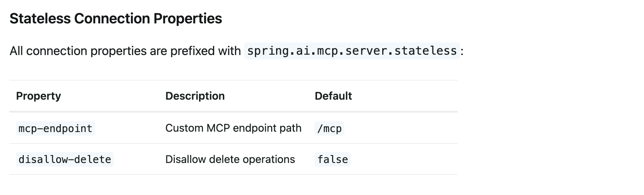Viewport: 644px width, 195px height.
Task: Select the mcp-endpoint property code
Action: pyautogui.click(x=56, y=128)
